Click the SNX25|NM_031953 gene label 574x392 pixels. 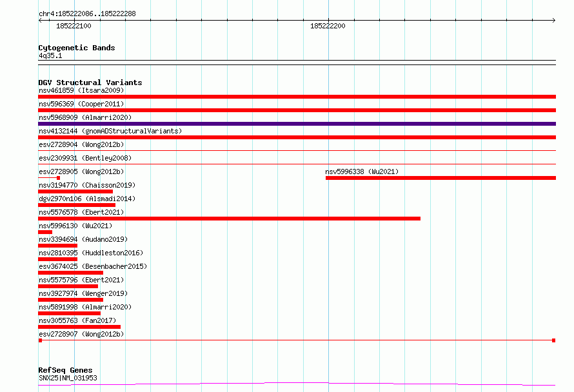tap(68, 378)
